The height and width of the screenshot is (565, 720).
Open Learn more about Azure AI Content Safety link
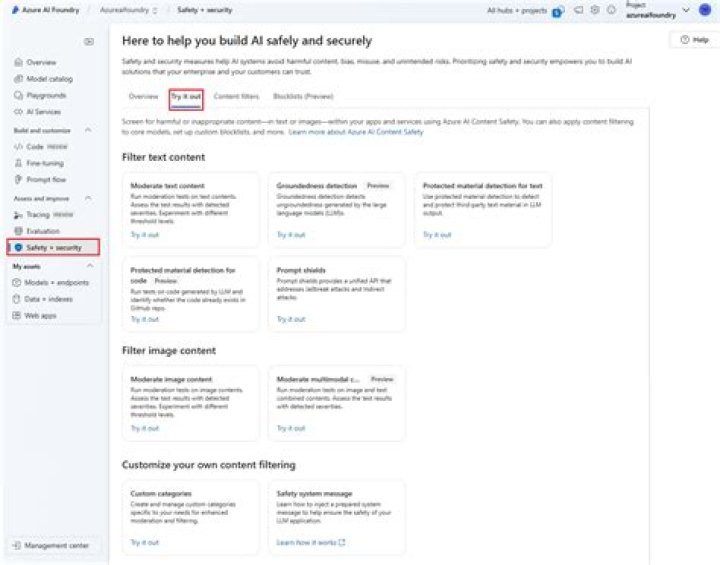coord(356,132)
